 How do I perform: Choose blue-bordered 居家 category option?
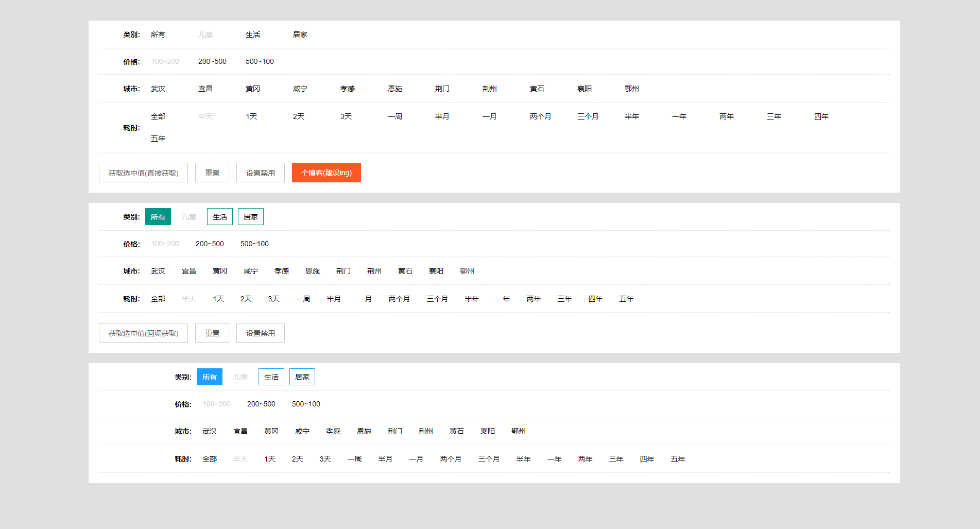tap(302, 377)
